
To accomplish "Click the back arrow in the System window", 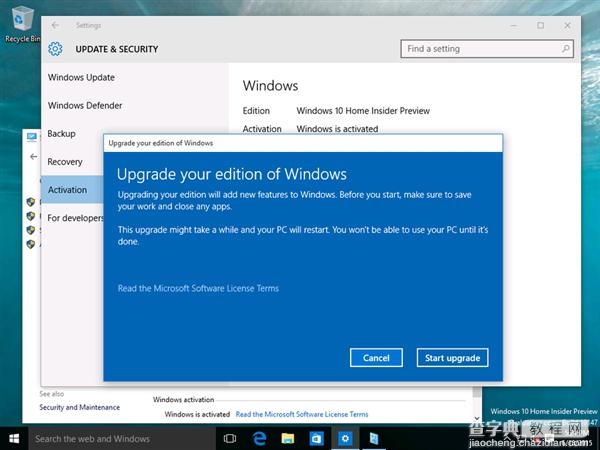I will coord(34,157).
